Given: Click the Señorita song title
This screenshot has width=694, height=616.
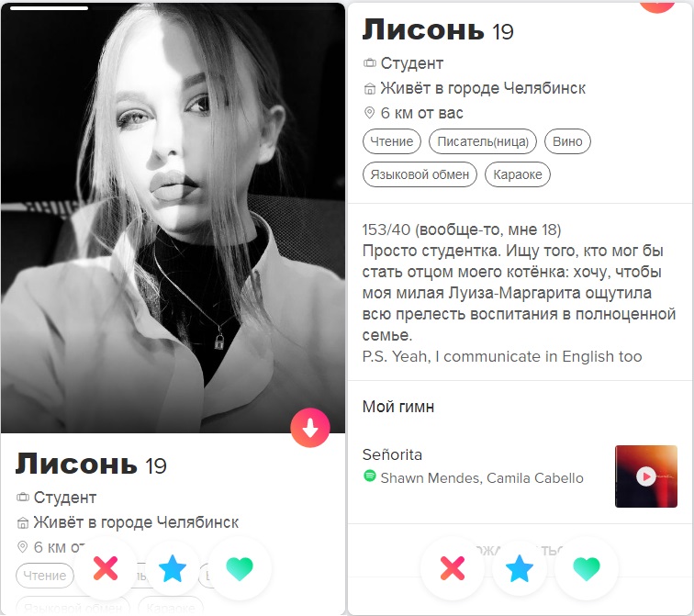Looking at the screenshot, I should point(392,454).
